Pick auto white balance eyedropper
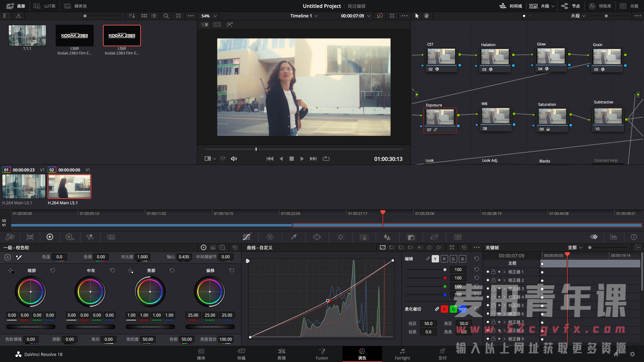 (x=19, y=257)
